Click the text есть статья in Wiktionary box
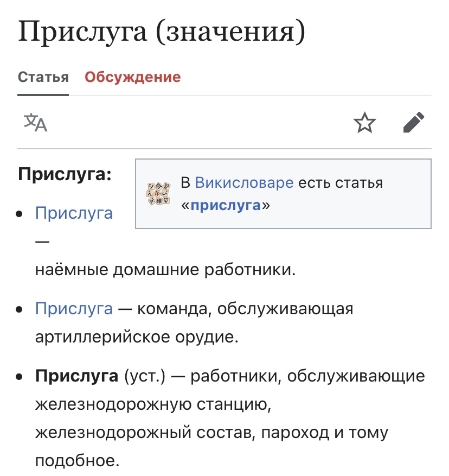 click(341, 183)
